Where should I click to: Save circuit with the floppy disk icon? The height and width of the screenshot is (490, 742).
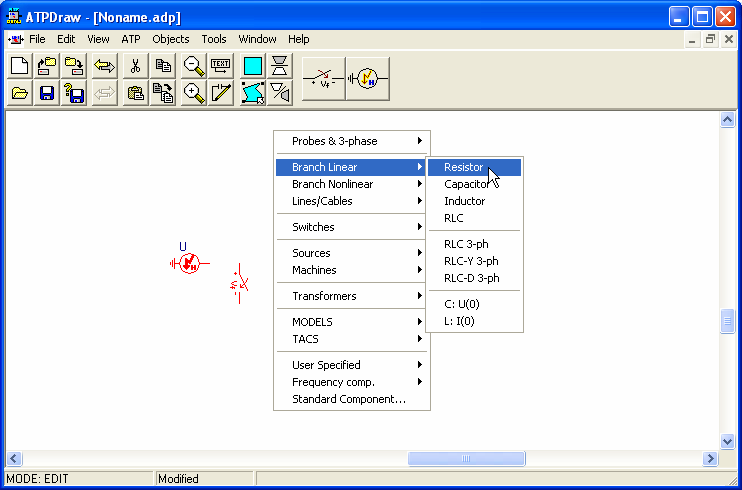[x=46, y=92]
